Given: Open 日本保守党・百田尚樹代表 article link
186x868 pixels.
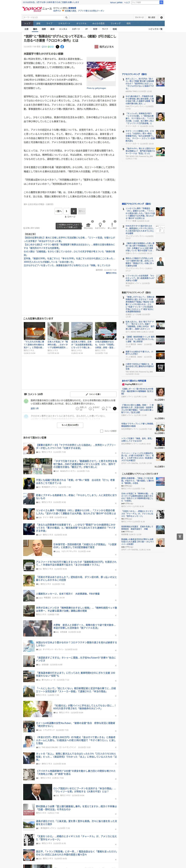Looking at the screenshot, I should point(85,546).
